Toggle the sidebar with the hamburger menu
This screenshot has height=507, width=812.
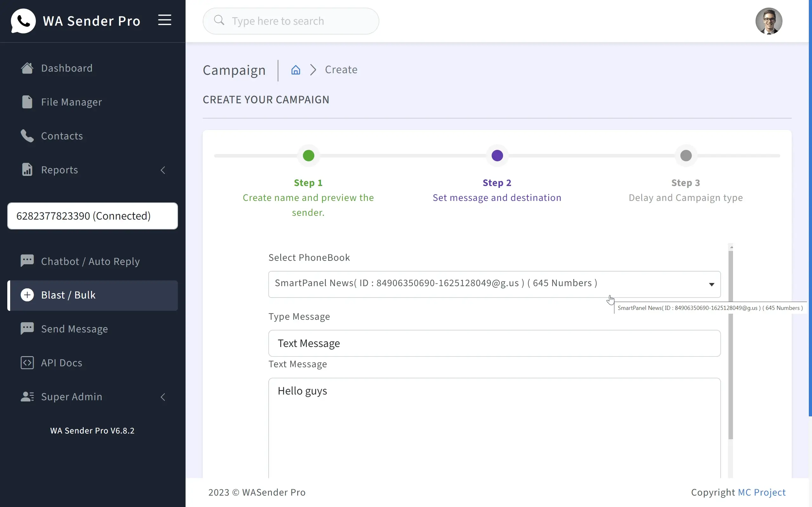[x=165, y=20]
